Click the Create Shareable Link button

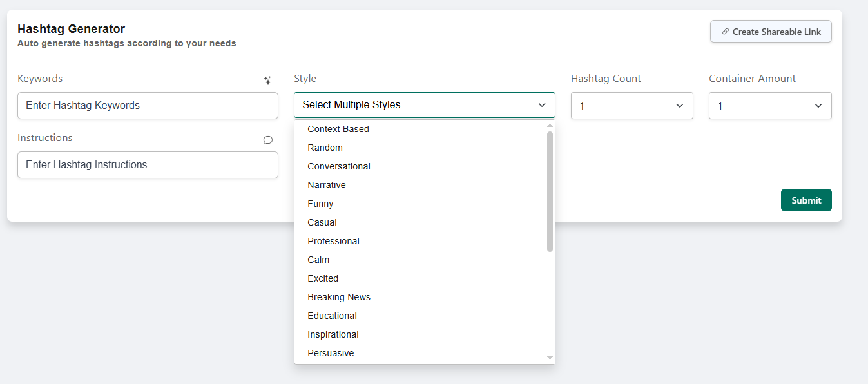click(x=771, y=32)
